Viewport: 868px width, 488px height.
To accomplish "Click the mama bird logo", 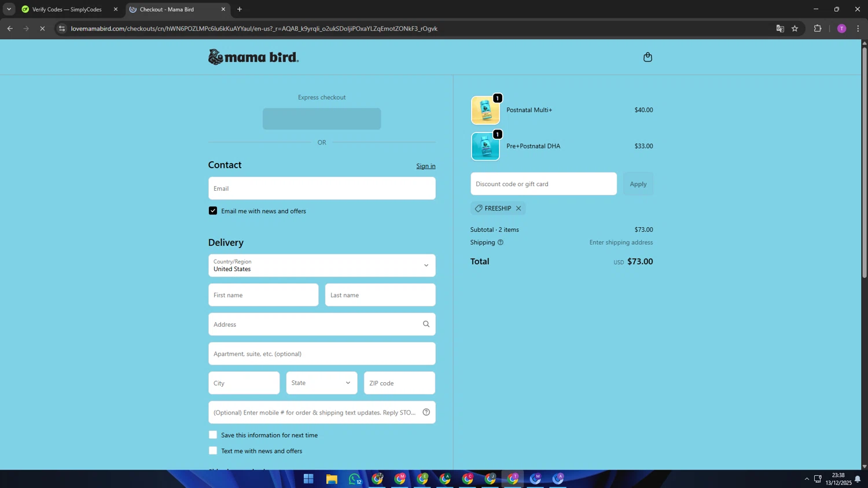I will point(253,57).
